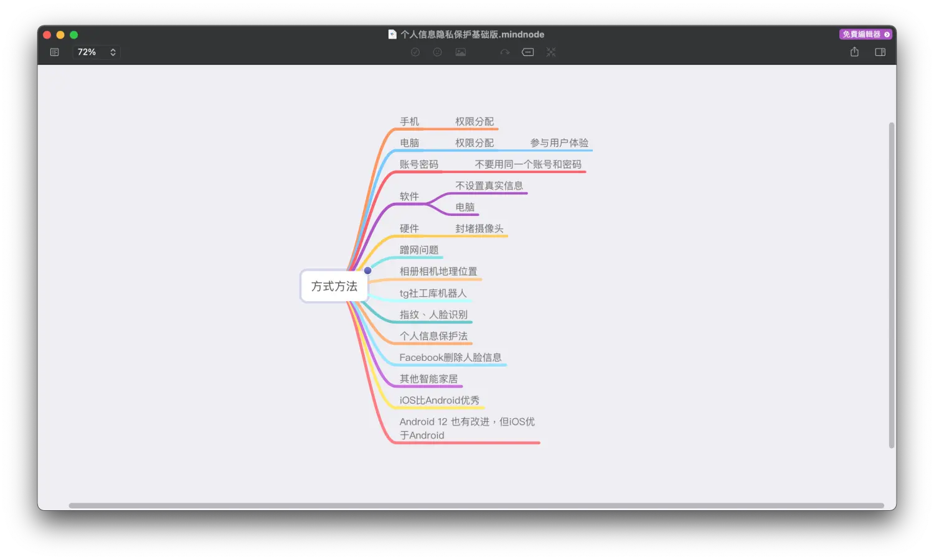Click the insert image icon
This screenshot has width=934, height=560.
[x=461, y=52]
